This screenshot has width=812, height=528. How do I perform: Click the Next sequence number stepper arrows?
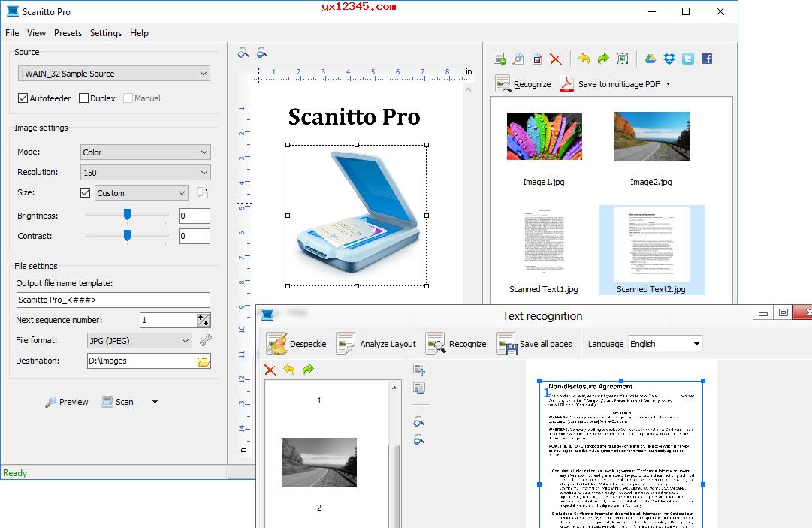[204, 320]
